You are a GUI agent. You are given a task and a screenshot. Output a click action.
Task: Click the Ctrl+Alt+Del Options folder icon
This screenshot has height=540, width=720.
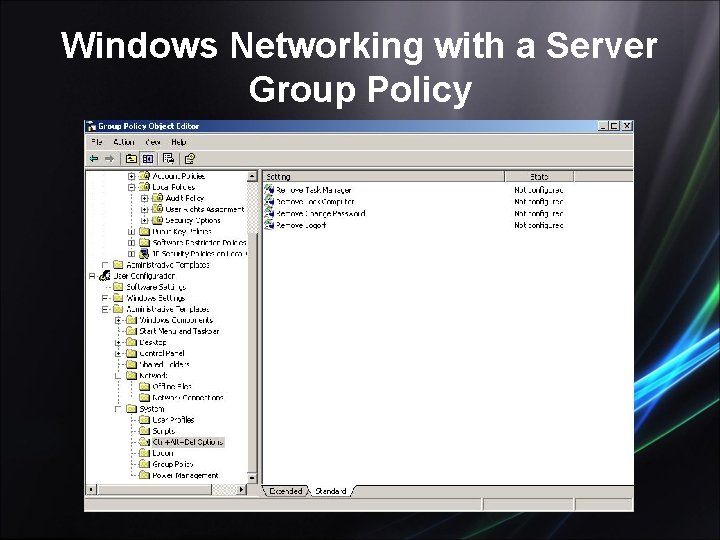(x=145, y=442)
